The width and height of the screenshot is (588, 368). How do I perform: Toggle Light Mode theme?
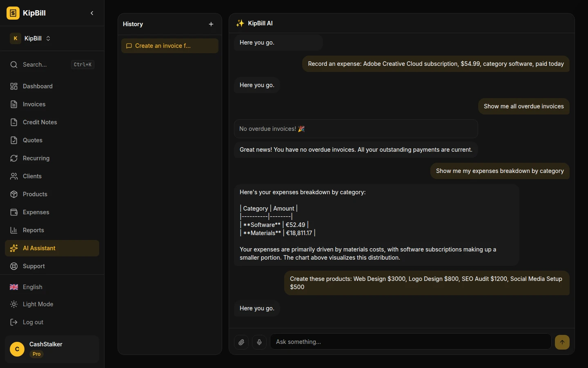38,304
